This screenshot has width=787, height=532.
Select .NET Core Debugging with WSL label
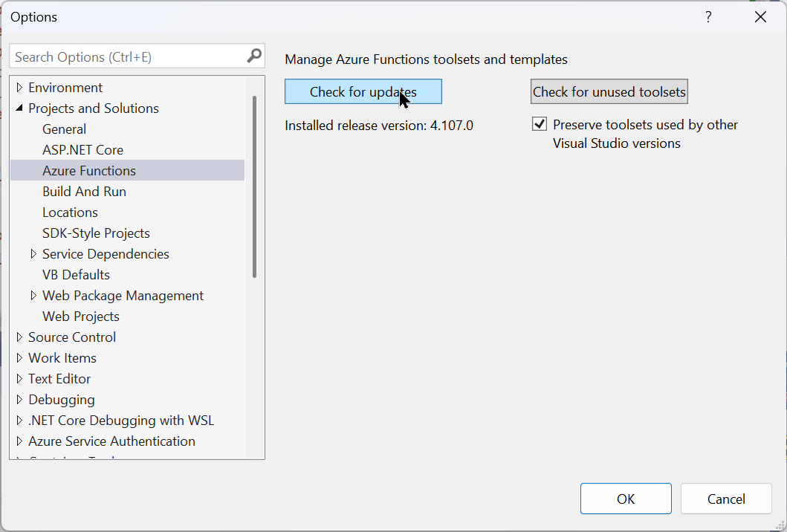click(x=121, y=421)
